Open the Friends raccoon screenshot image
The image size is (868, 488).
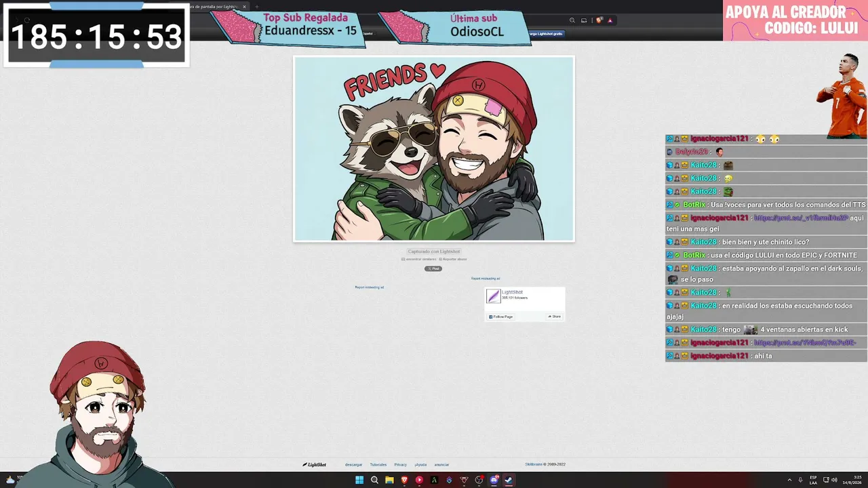[x=434, y=148]
